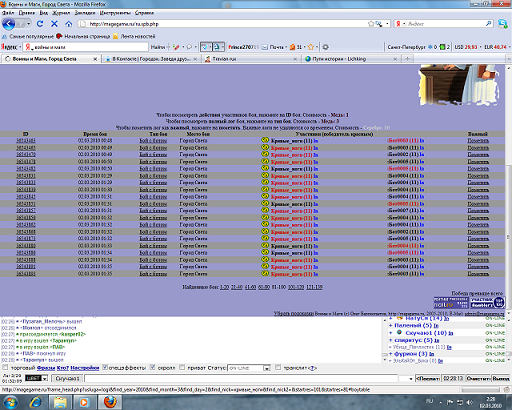Click the Firefox forward arrow button
Viewport: 512px width, 410px height.
tap(21, 24)
